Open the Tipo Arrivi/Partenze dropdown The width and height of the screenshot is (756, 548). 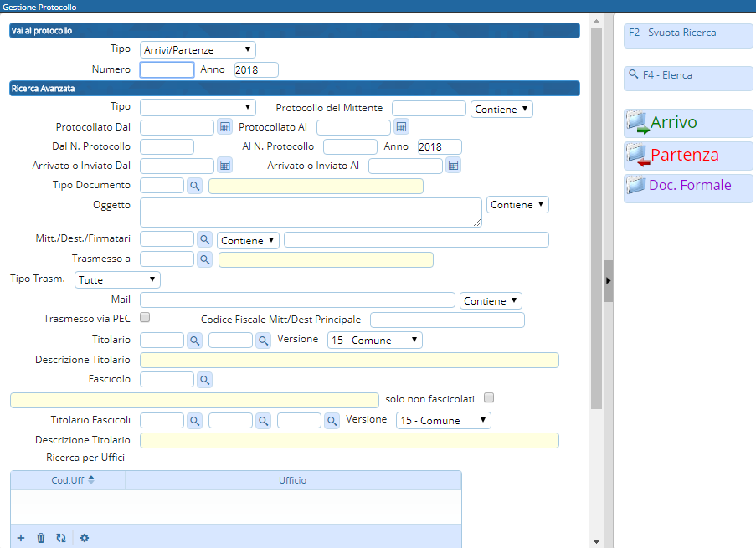[198, 50]
